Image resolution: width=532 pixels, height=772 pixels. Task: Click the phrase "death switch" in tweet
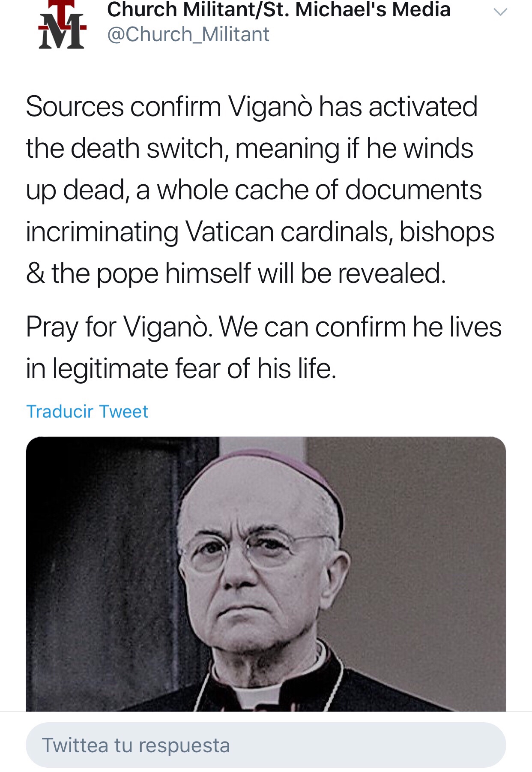146,149
